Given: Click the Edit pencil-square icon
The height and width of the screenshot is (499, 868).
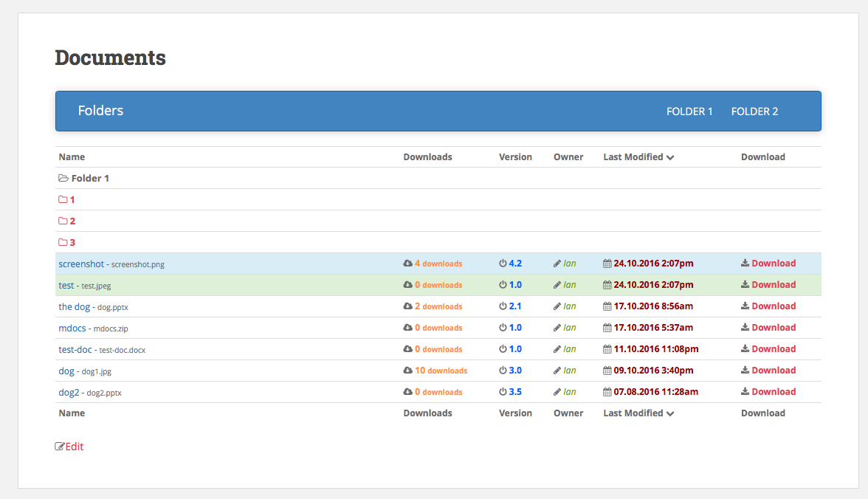Looking at the screenshot, I should tap(59, 447).
